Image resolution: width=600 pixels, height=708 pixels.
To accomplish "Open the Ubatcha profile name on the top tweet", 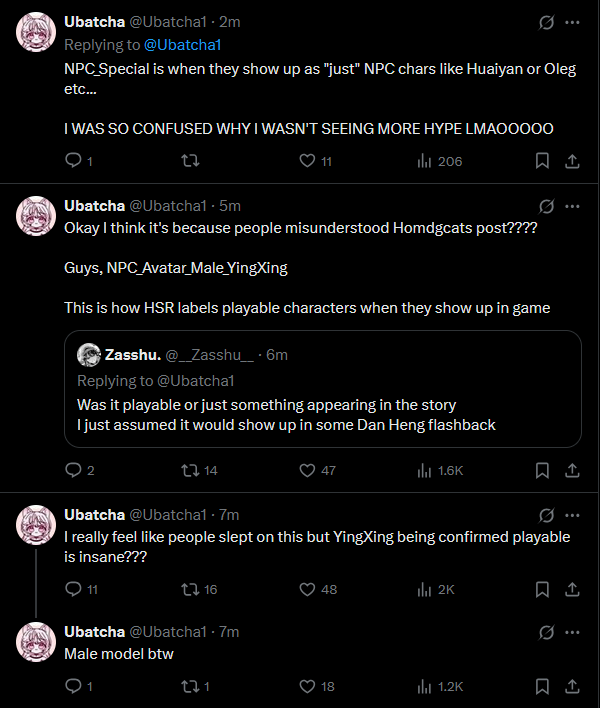I will (94, 21).
